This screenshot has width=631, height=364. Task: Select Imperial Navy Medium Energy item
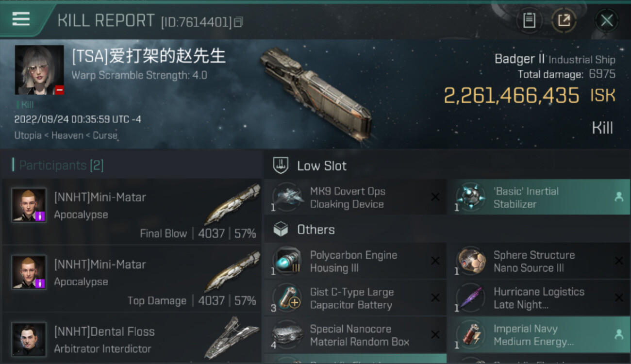(538, 335)
